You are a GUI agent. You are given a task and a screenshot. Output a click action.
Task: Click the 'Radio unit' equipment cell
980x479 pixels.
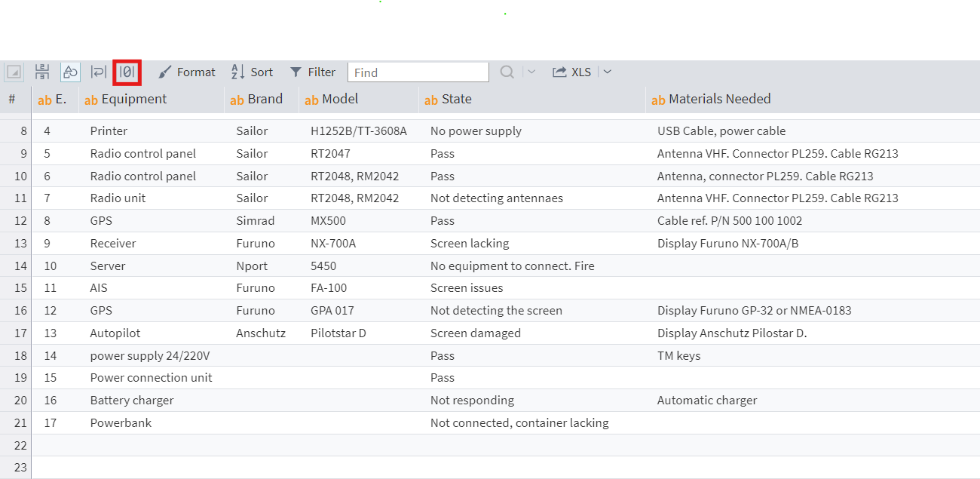coord(118,198)
